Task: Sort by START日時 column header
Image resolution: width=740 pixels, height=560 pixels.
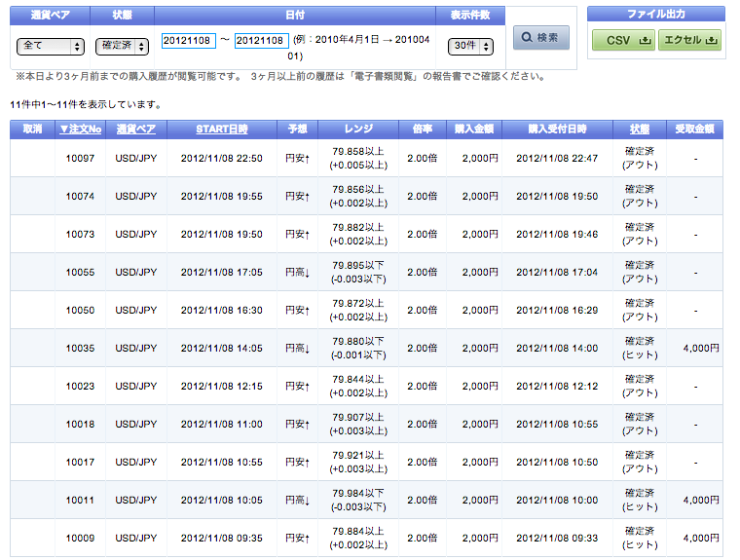Action: coord(222,129)
